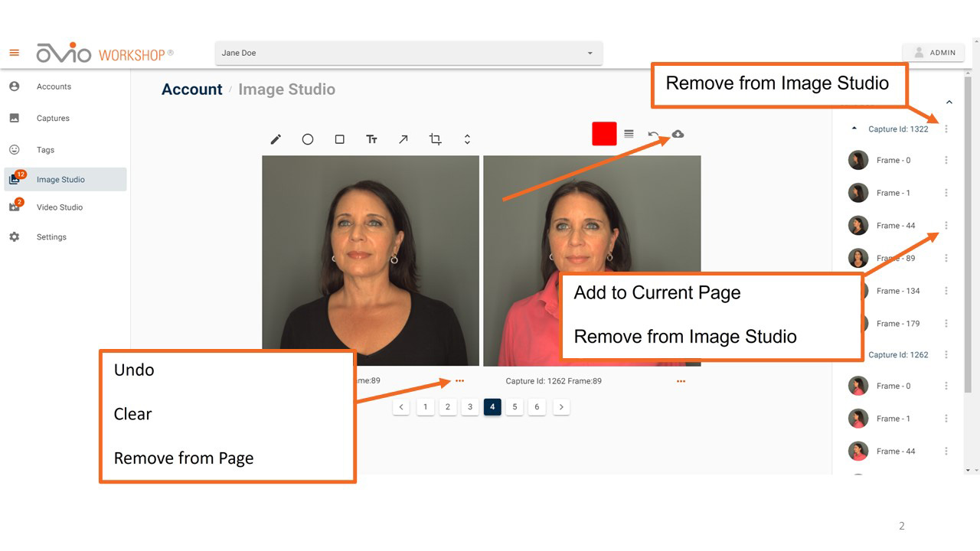This screenshot has height=551, width=980.
Task: Click the Frame - 179 label
Action: [898, 324]
